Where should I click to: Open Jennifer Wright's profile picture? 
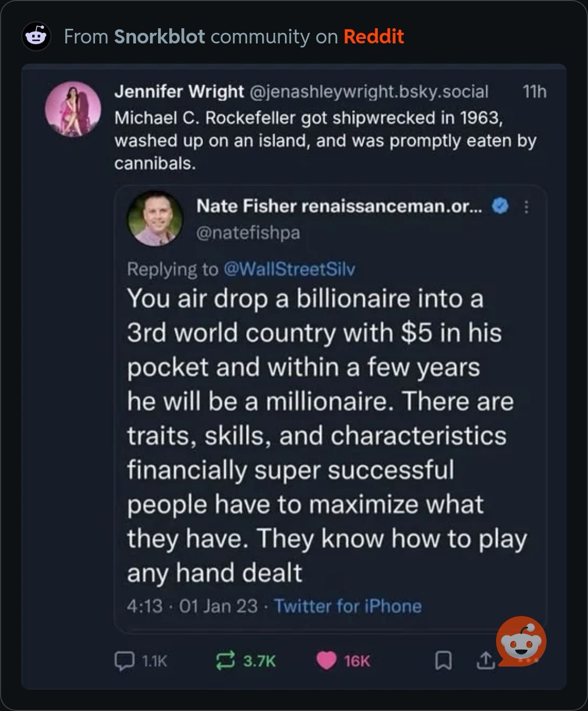73,109
